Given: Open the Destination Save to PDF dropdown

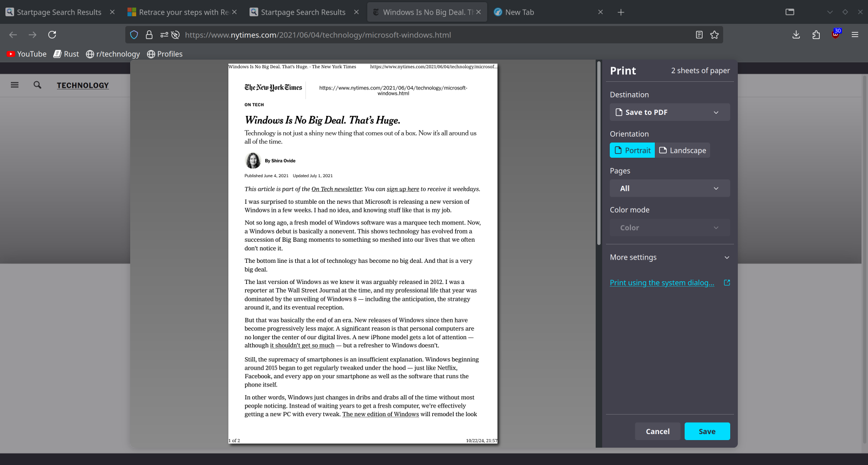Looking at the screenshot, I should 669,112.
